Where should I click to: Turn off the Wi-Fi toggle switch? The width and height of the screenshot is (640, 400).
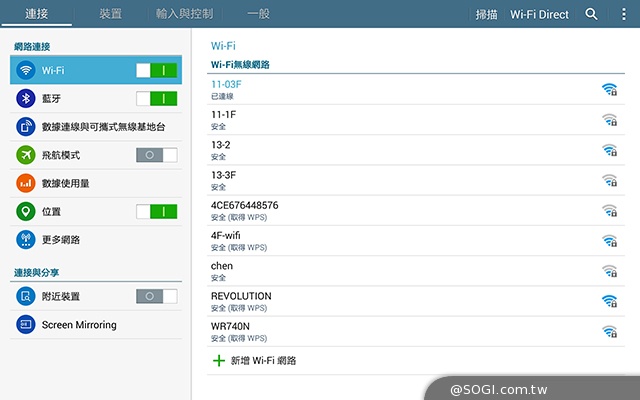coord(156,70)
